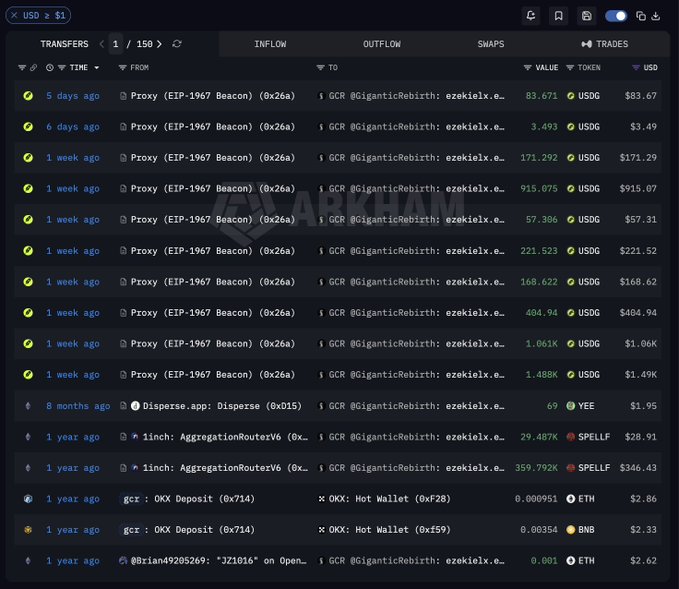
Task: Click the bookmark icon
Action: [x=559, y=16]
